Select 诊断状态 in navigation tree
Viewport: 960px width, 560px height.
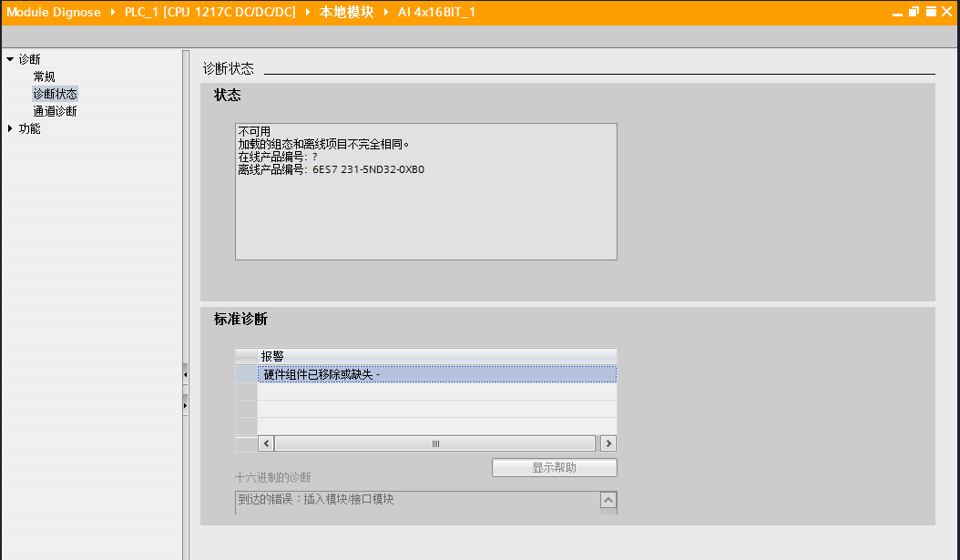[55, 94]
